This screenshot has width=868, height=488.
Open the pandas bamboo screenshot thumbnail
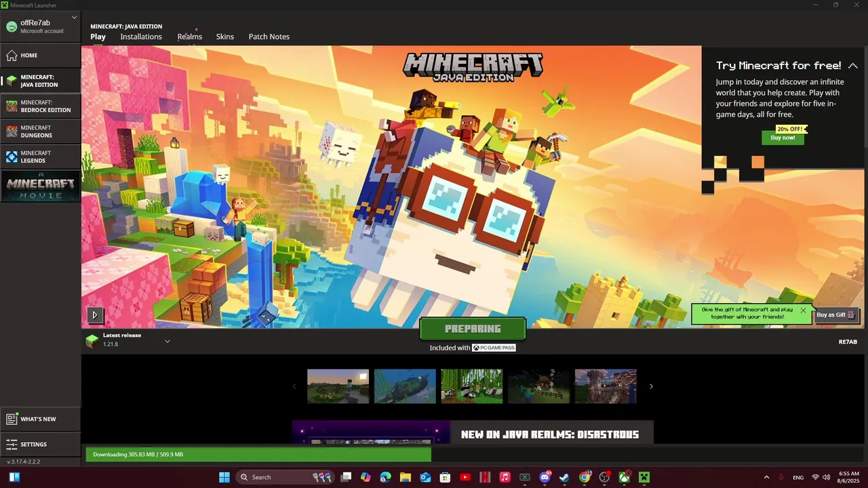472,386
